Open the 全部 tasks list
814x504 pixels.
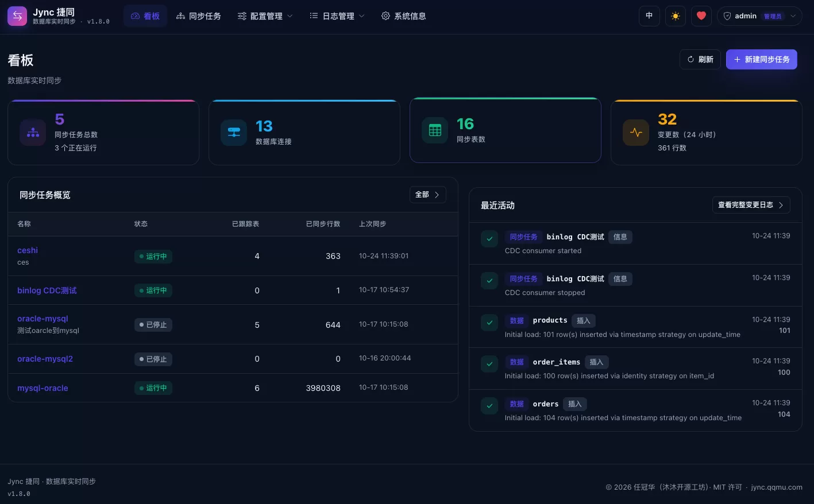click(428, 195)
